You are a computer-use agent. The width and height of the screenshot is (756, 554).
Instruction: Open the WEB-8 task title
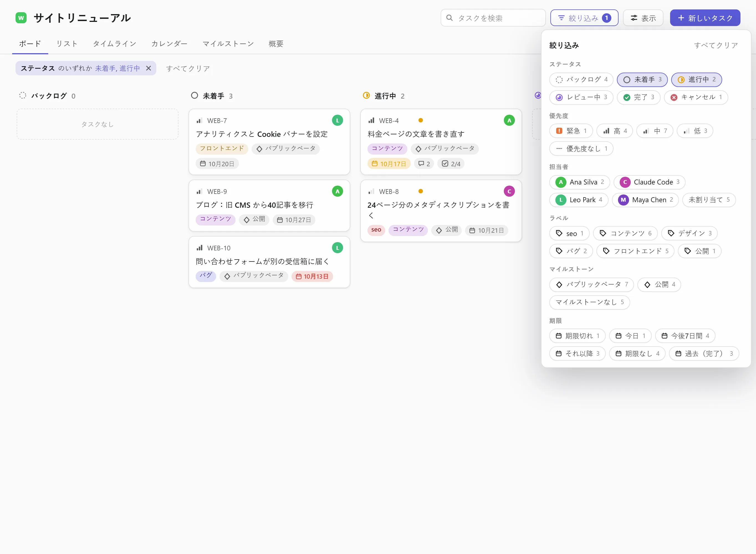click(438, 210)
